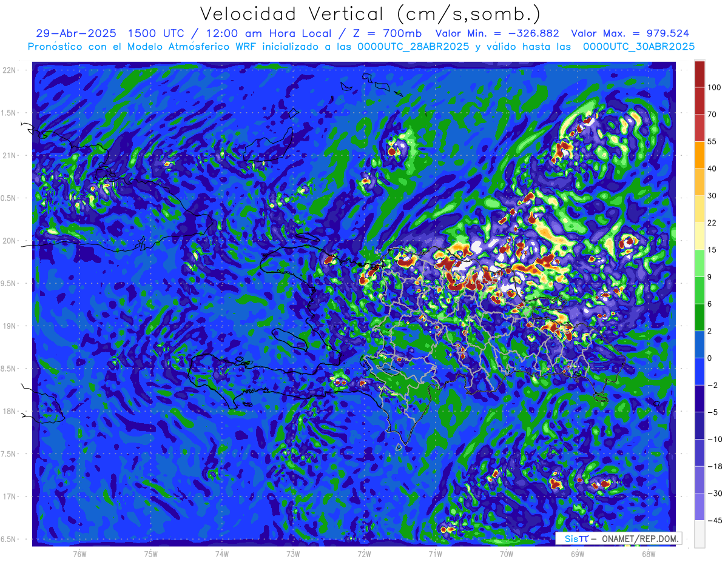728x562 pixels.
Task: Click the 100 value on the color scale
Action: click(x=715, y=87)
